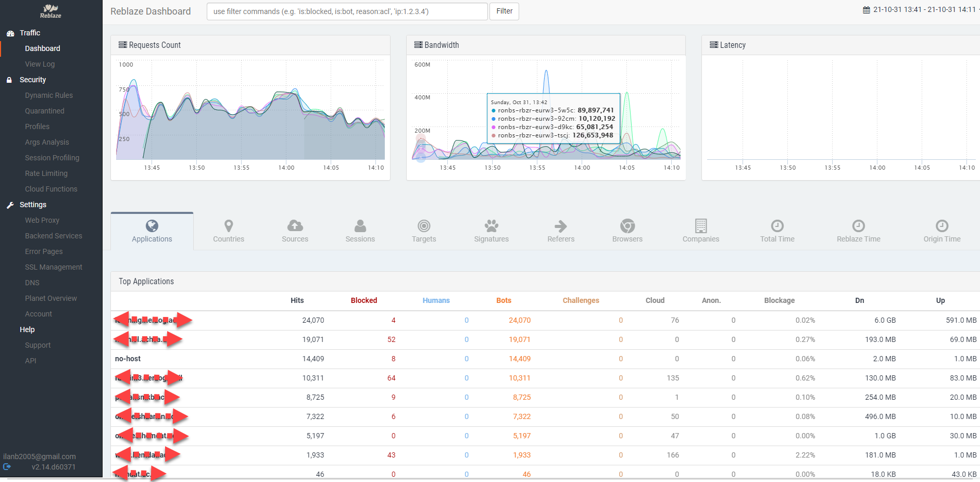Screen dimensions: 980x482
Task: Click the Companies building icon
Action: click(x=701, y=226)
